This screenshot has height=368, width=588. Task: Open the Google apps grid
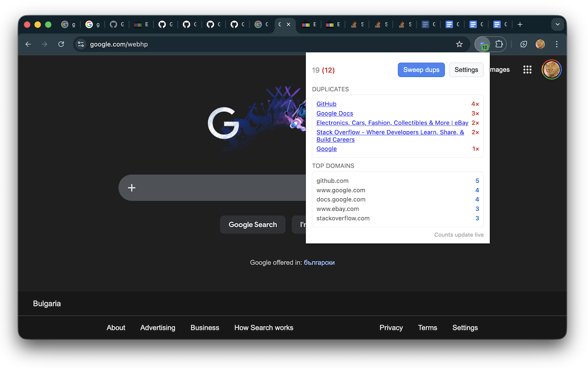(527, 69)
